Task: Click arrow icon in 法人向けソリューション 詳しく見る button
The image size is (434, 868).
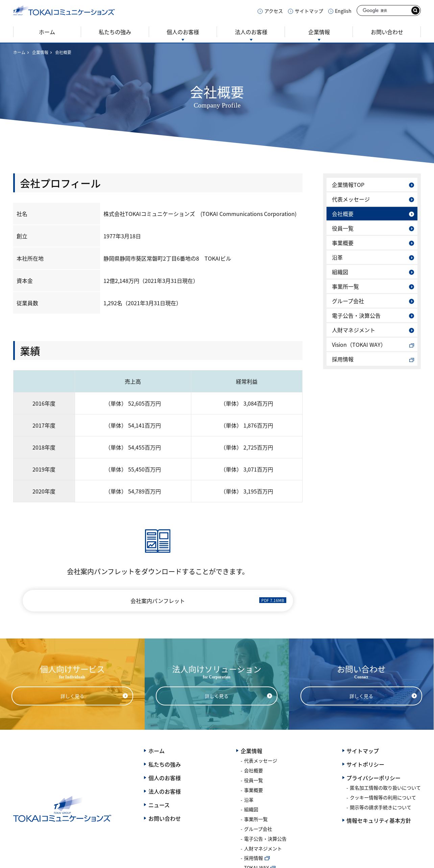Action: [269, 696]
